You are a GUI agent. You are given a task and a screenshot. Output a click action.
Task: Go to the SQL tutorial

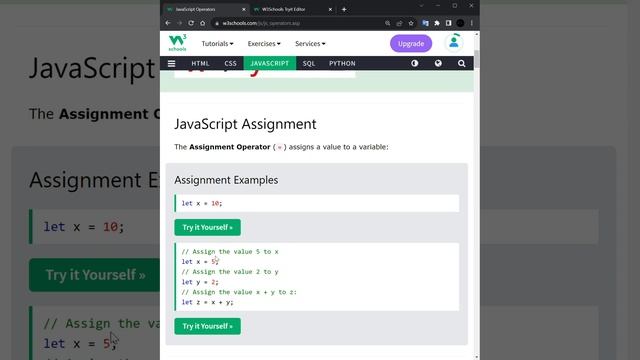(x=309, y=63)
